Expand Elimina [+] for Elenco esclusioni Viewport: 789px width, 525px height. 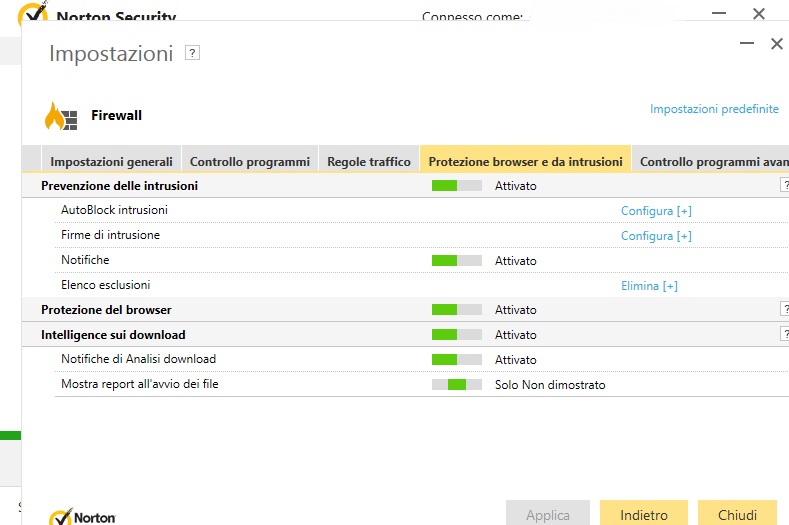[649, 286]
